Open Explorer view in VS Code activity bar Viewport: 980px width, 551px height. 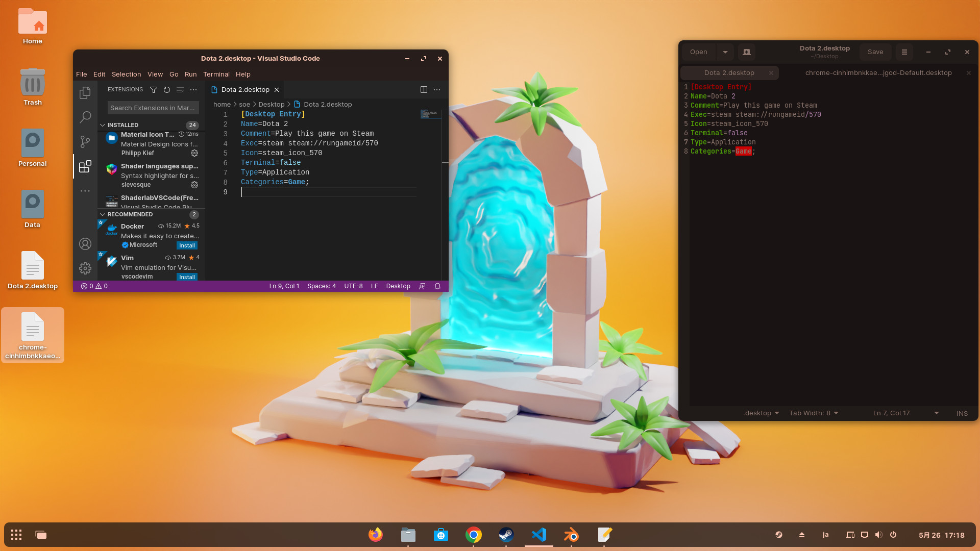point(85,93)
